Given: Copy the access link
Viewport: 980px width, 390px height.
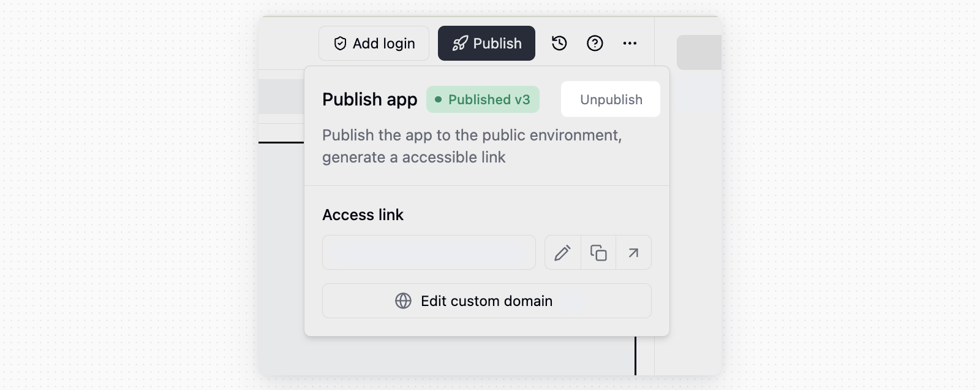Looking at the screenshot, I should (x=598, y=253).
